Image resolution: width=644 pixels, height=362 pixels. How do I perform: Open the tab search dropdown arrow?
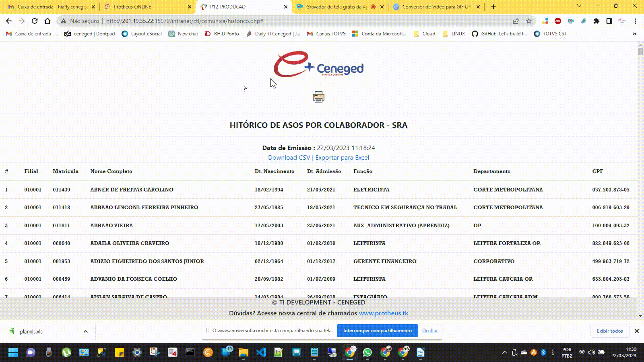[579, 6]
